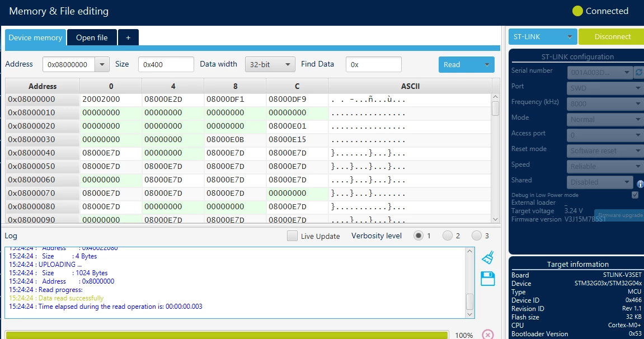Viewport: 644px width, 339px height.
Task: Open the Address dropdown arrow
Action: point(102,64)
